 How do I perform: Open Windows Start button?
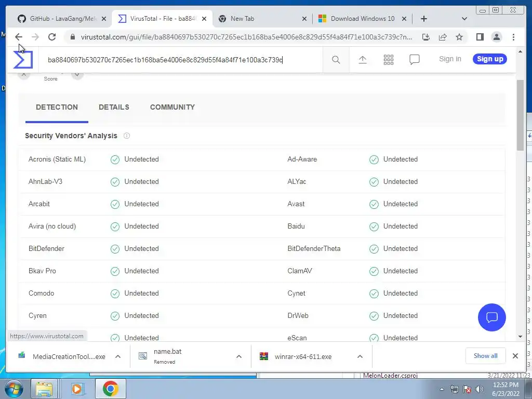tap(14, 389)
